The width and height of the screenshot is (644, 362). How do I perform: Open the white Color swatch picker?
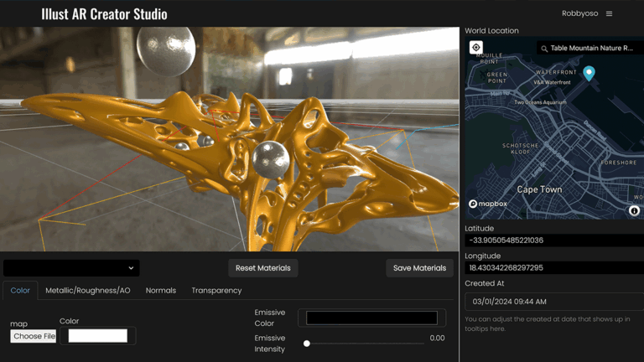pyautogui.click(x=98, y=336)
